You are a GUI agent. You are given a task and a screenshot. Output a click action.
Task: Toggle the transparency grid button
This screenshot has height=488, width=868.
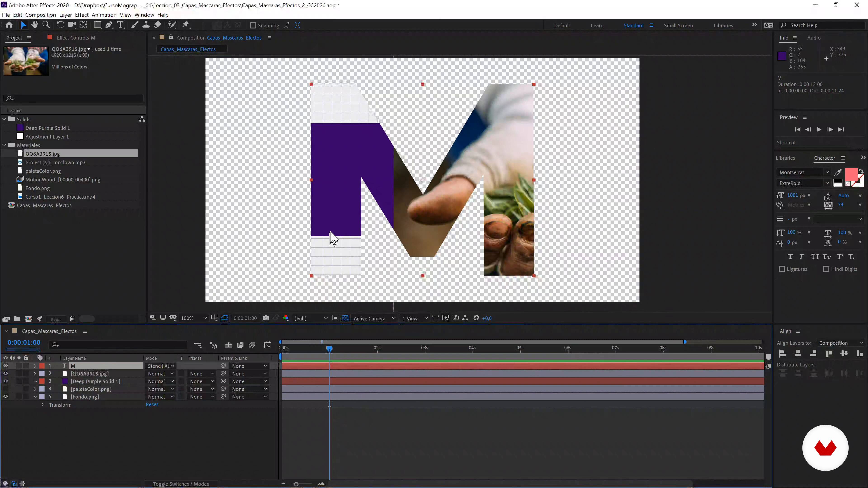pos(345,318)
